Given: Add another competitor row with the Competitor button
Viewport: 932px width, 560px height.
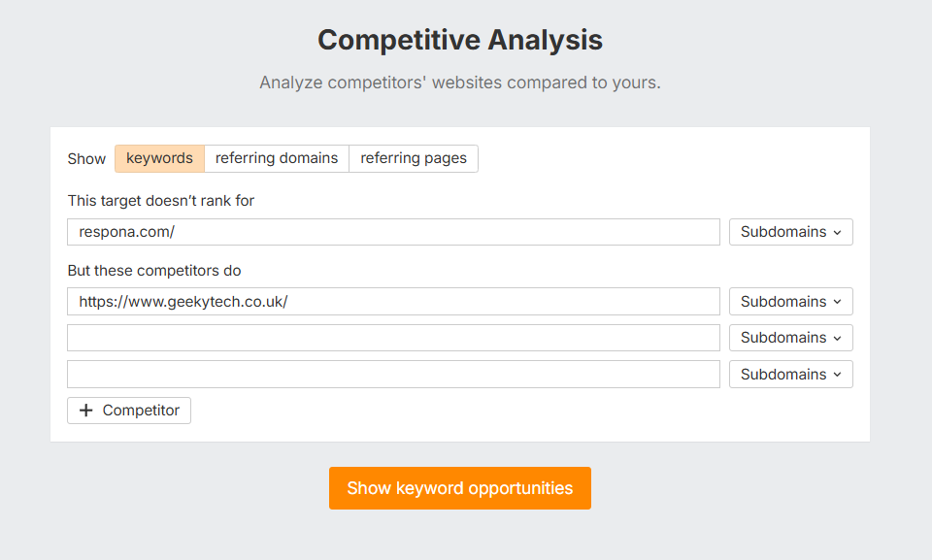Looking at the screenshot, I should click(128, 410).
